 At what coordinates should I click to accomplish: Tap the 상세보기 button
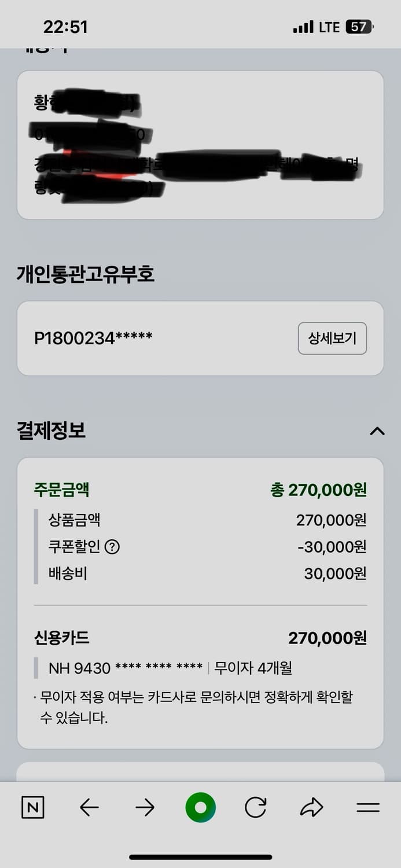point(332,339)
